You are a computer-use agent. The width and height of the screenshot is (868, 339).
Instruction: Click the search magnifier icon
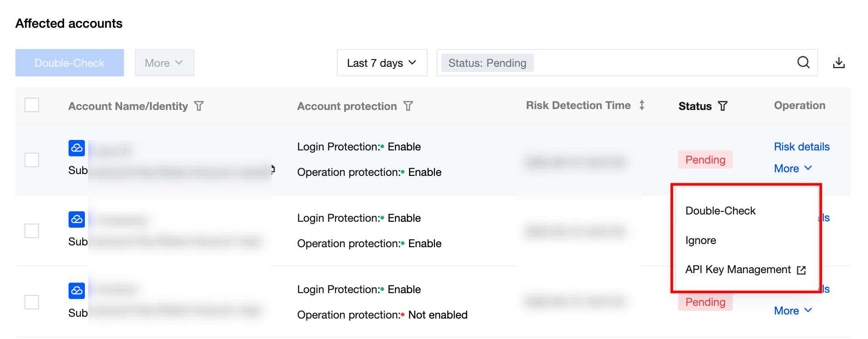[x=803, y=62]
